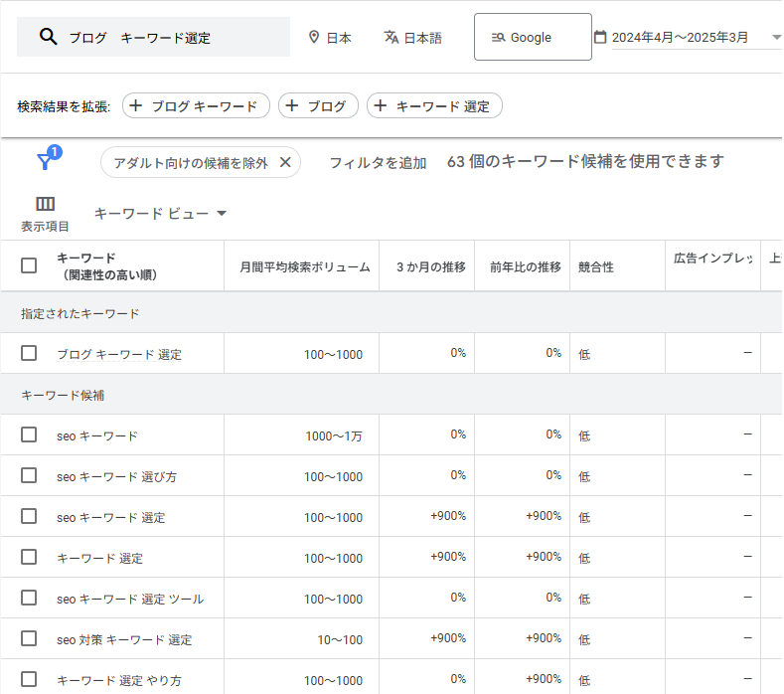
Task: Add キーワード 選定 suggestion chip
Action: click(x=434, y=105)
